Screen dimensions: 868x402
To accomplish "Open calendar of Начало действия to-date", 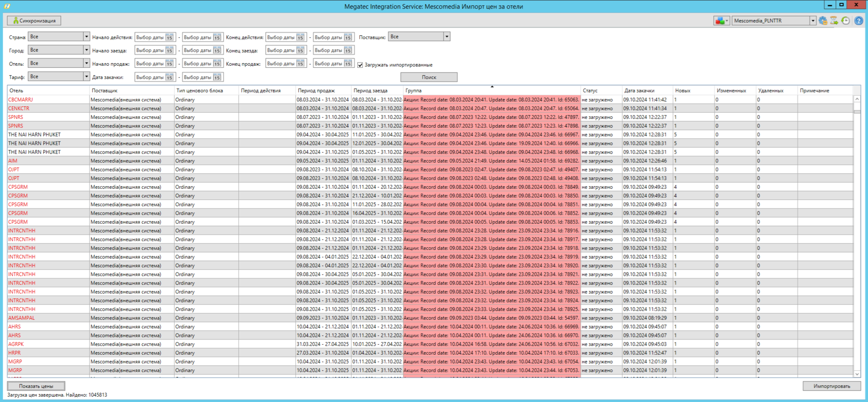I will 217,37.
